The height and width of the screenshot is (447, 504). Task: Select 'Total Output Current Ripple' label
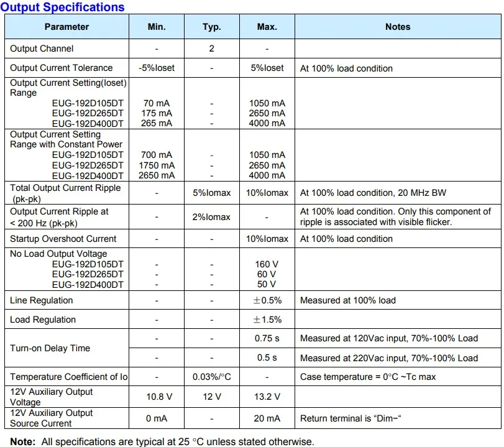[65, 188]
